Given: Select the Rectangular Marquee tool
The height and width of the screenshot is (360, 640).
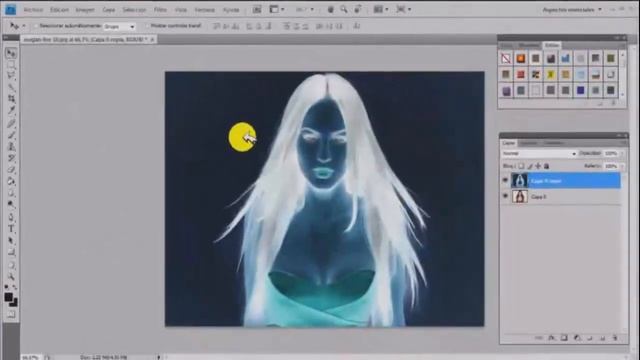Looking at the screenshot, I should coord(11,64).
